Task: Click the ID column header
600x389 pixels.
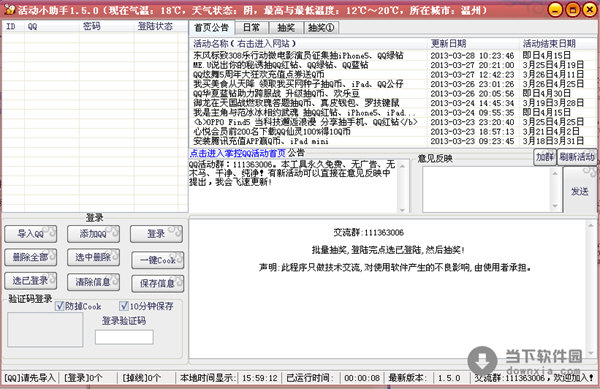Action: click(13, 26)
